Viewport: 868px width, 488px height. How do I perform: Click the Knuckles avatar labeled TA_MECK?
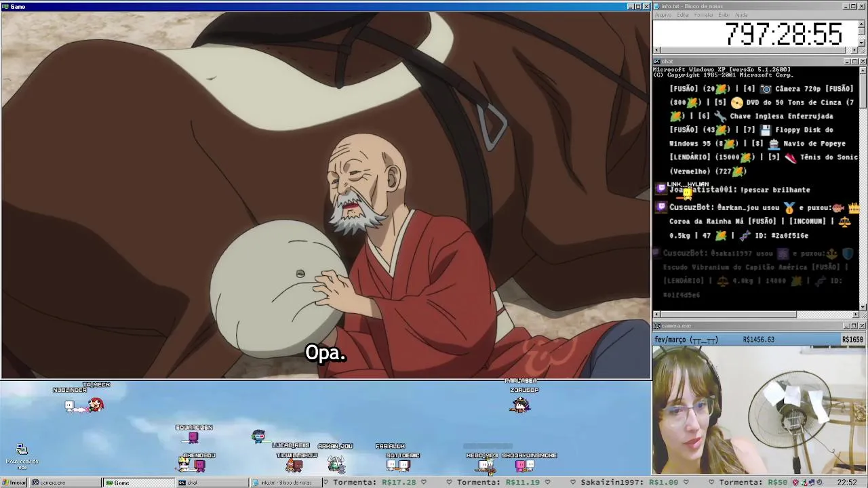(96, 405)
